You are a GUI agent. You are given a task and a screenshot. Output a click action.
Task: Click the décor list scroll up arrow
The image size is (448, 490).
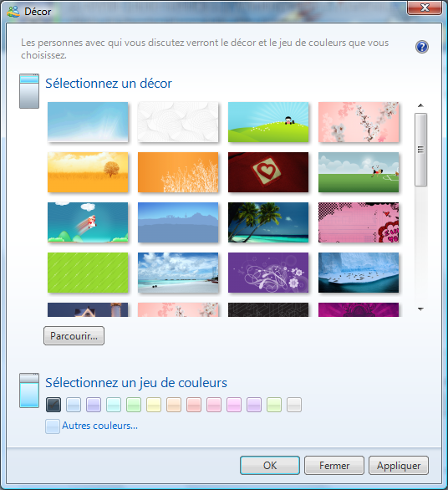click(x=420, y=105)
